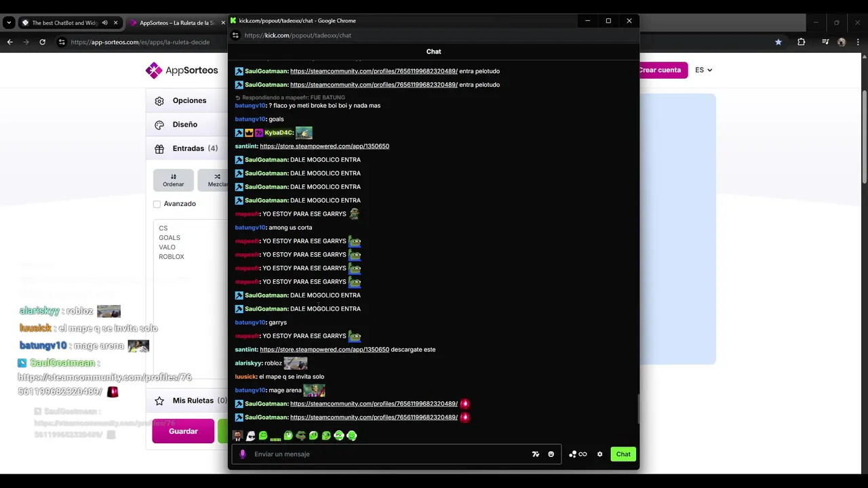The image size is (868, 488).
Task: Open Chrome three-dot menu
Action: coord(858,42)
